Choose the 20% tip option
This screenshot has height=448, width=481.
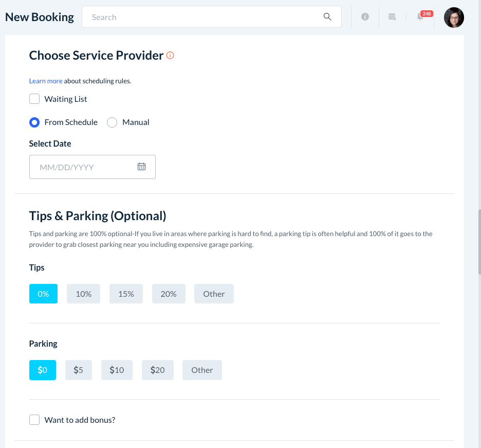[169, 294]
